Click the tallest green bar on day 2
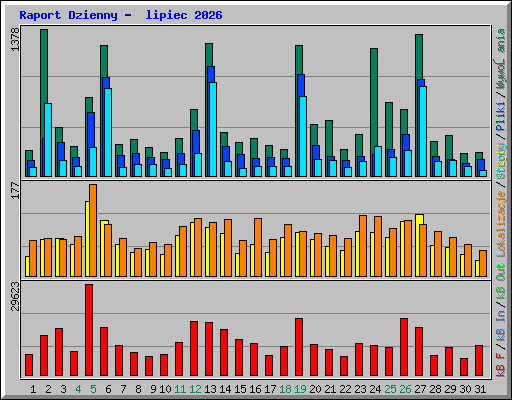This screenshot has height=400, width=512. (44, 103)
